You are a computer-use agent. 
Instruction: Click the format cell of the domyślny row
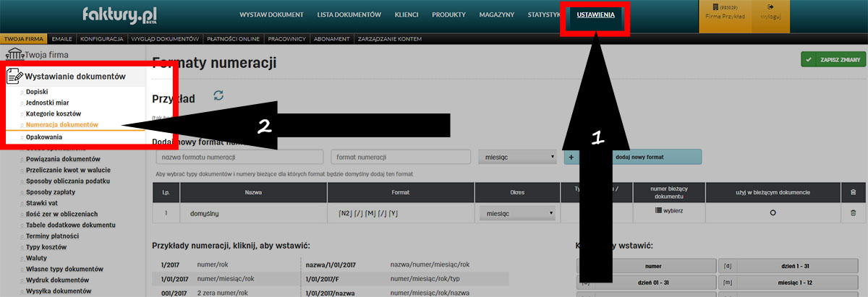[401, 213]
